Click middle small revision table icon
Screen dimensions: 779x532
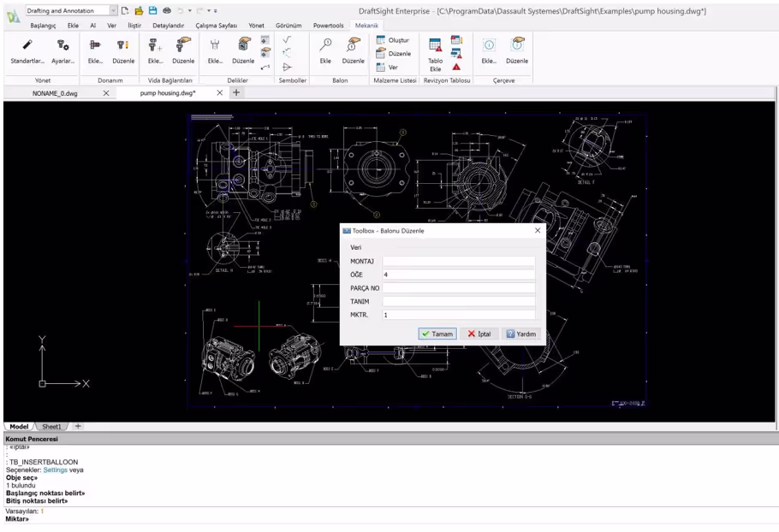click(x=456, y=53)
